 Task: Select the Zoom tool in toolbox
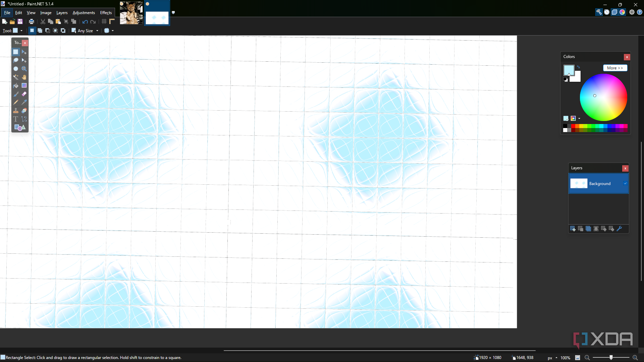(24, 69)
